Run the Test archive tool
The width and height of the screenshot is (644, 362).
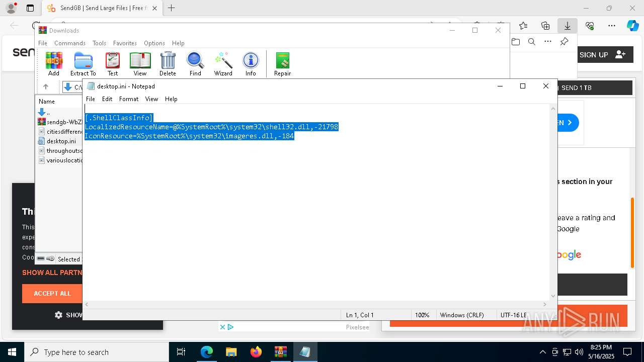coord(113,64)
